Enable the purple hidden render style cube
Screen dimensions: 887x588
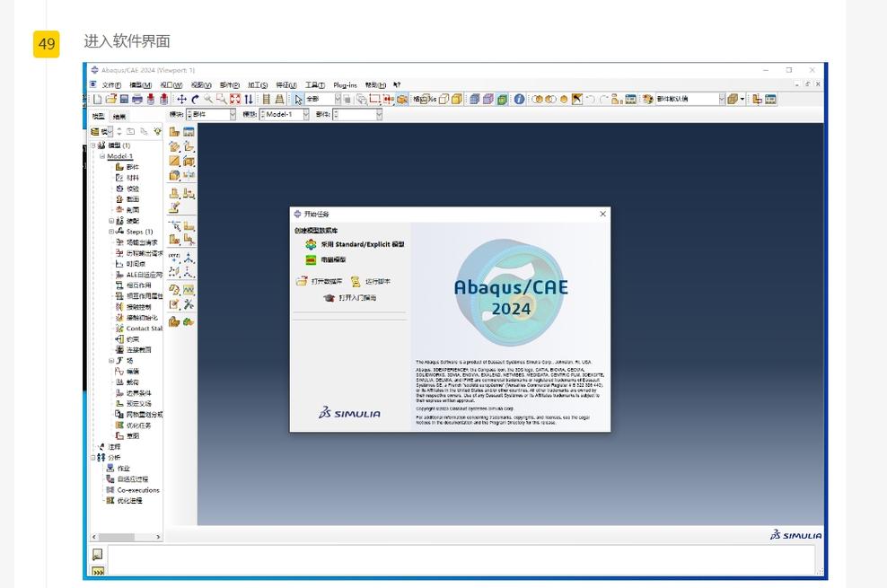tap(488, 99)
